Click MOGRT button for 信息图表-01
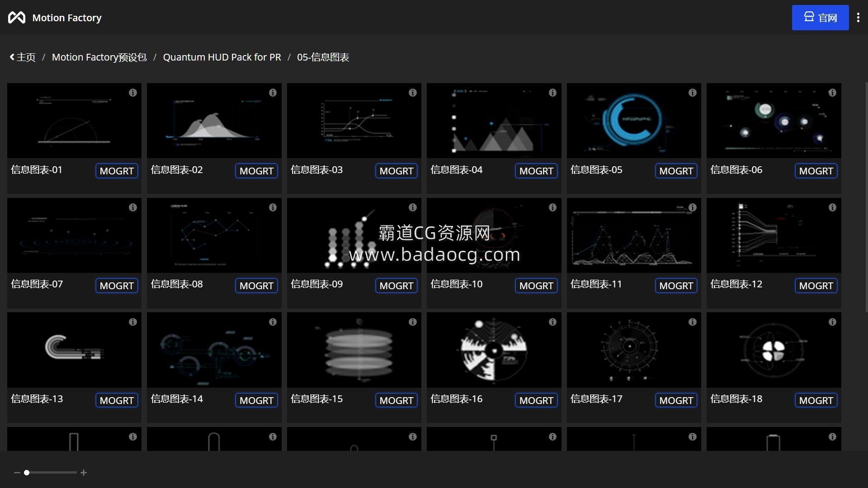This screenshot has height=488, width=868. coord(117,171)
